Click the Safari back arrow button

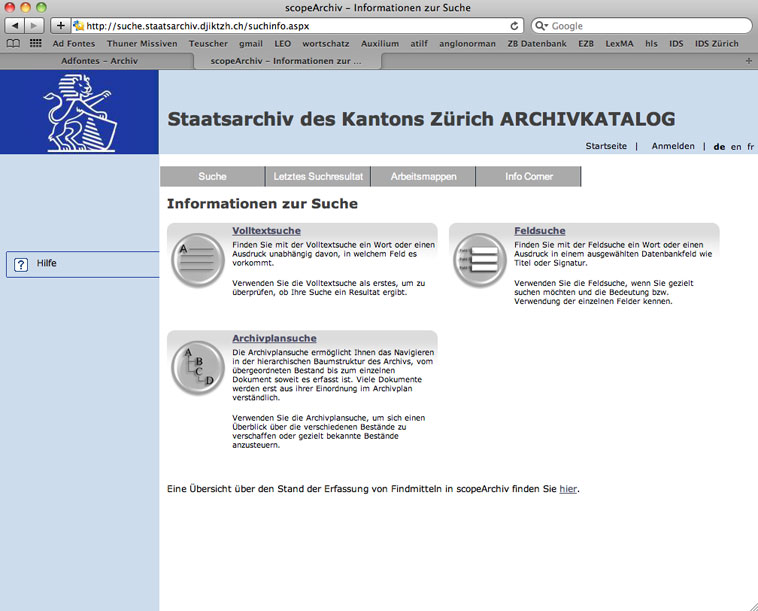pos(15,26)
